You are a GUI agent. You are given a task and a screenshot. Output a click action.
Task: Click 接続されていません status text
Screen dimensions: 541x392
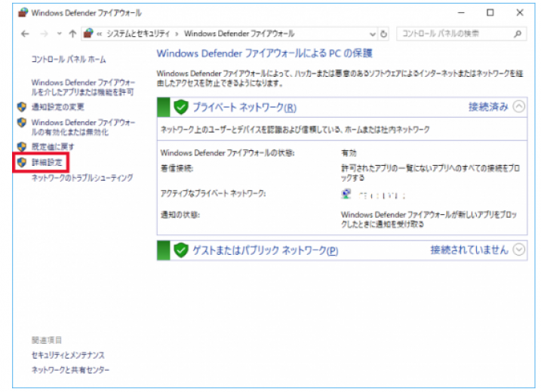pyautogui.click(x=469, y=250)
